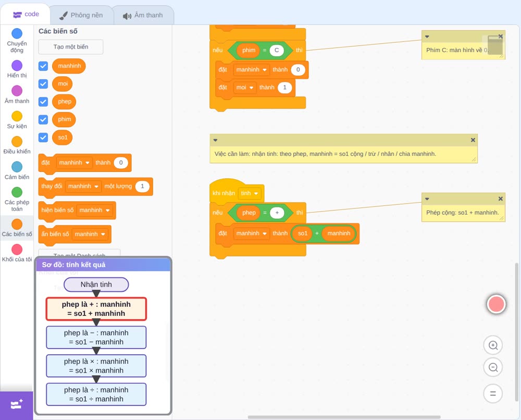Viewport: 521px width, 420px height.
Task: Zoom in the workspace with magnifier plus
Action: pyautogui.click(x=493, y=345)
